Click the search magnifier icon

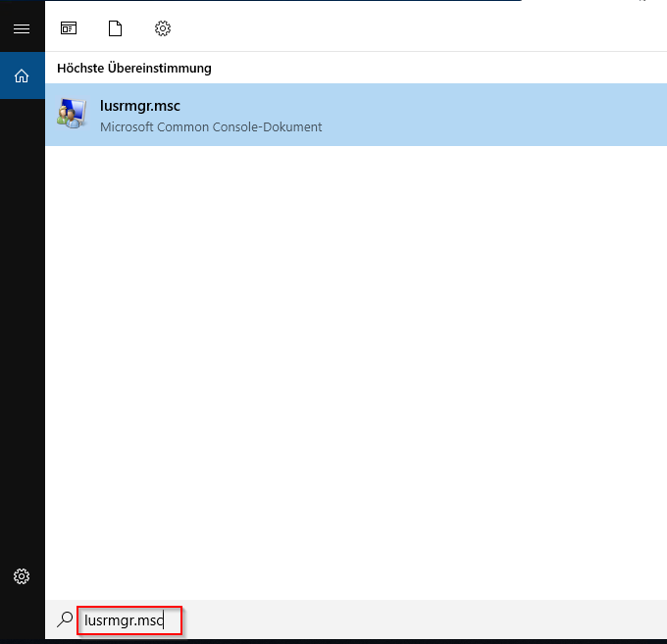tap(65, 619)
